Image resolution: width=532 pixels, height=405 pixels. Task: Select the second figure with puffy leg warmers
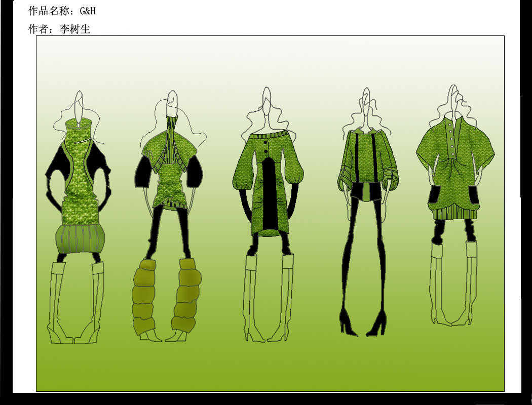(169, 216)
